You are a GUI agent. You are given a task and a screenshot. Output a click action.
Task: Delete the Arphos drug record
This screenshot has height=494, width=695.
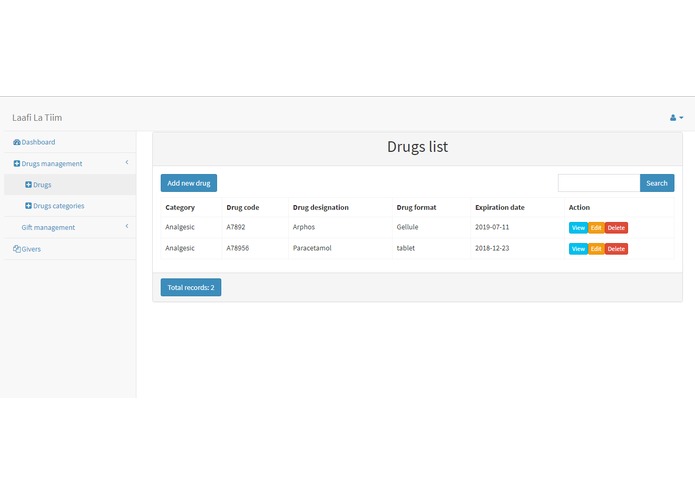tap(616, 228)
